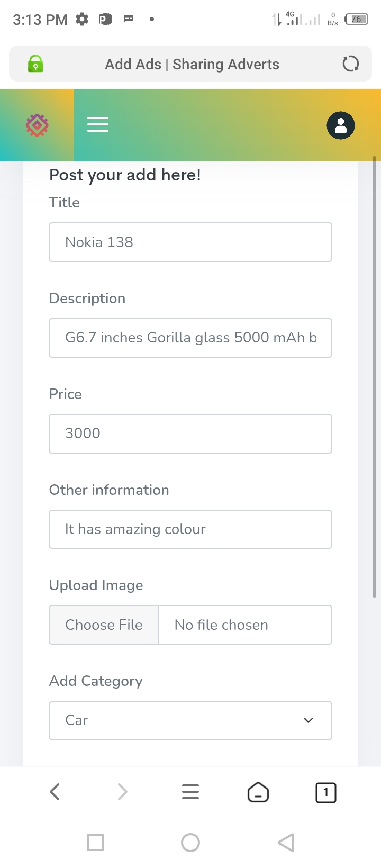Screen dimensions: 381x868
Task: Tap the site logo icon
Action: coord(37,125)
